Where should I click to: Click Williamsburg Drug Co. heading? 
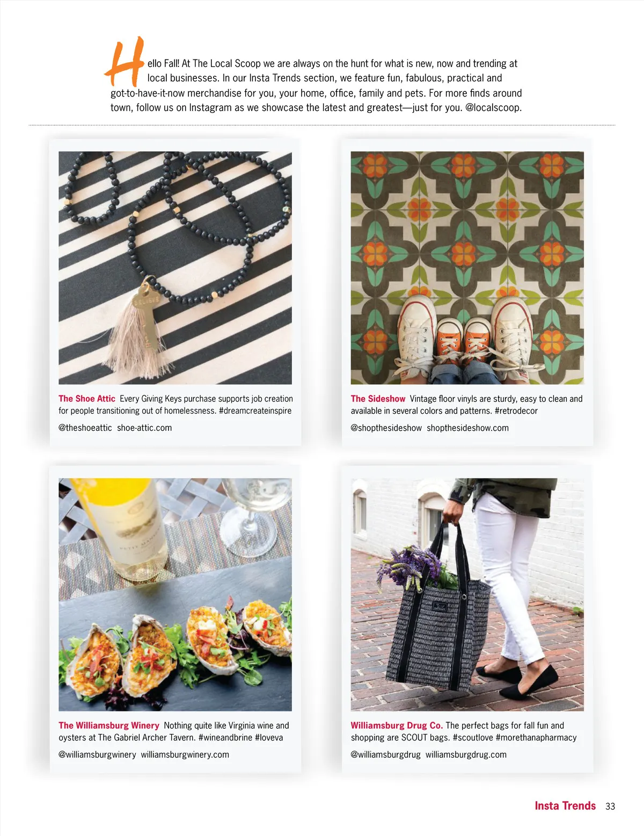pyautogui.click(x=397, y=725)
